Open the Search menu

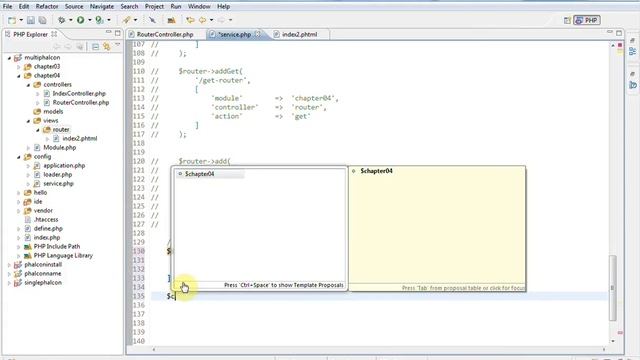tap(129, 7)
